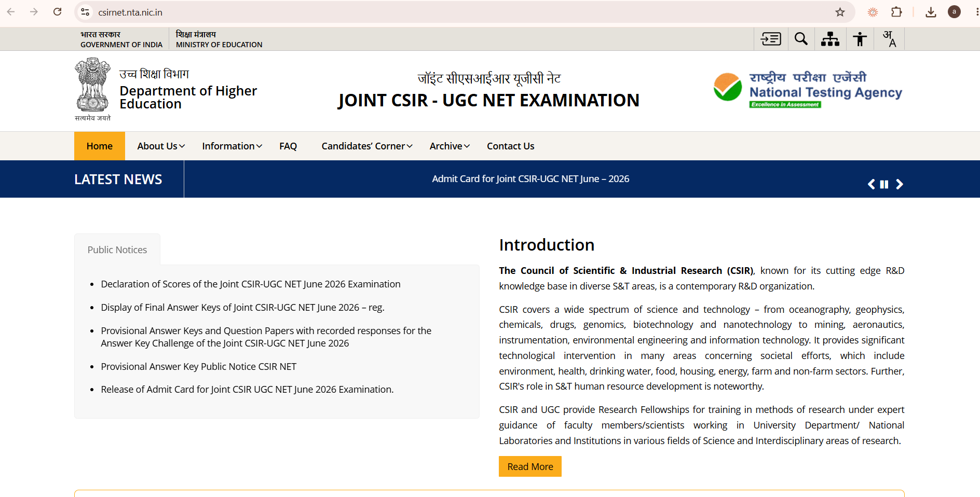The width and height of the screenshot is (980, 497).
Task: Click the browser forward arrow
Action: [34, 12]
